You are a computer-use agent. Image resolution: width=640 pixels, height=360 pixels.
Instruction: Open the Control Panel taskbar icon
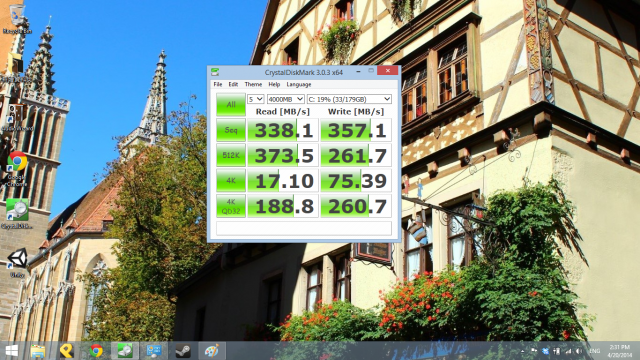[154, 351]
